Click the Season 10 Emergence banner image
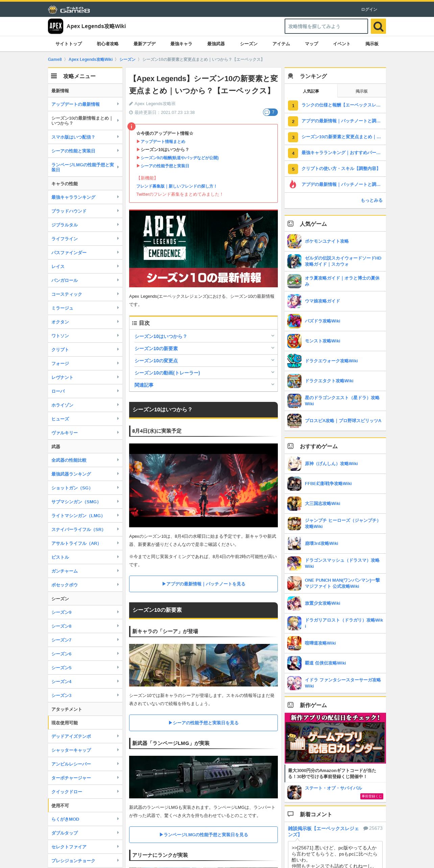434x868 pixels. (203, 248)
